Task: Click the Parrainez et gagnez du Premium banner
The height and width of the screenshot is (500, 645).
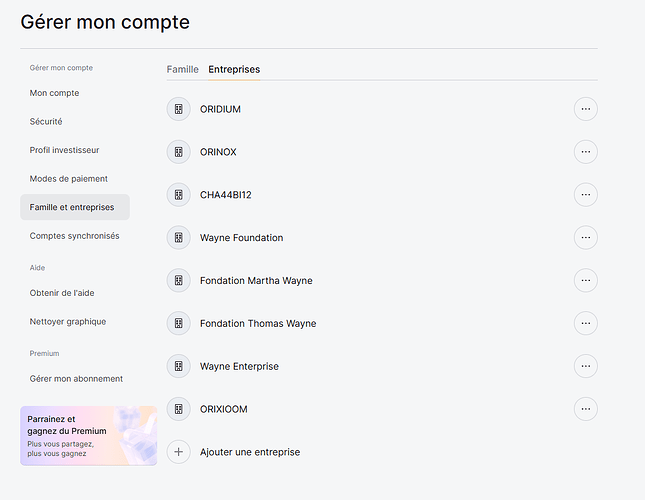Action: [88, 436]
